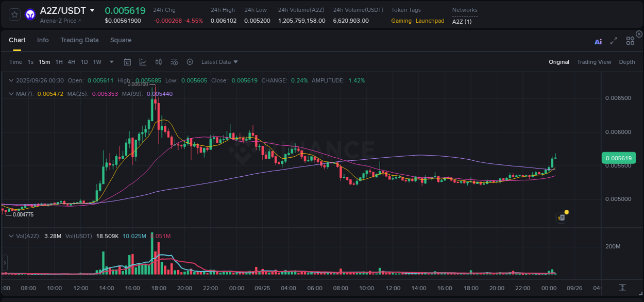This screenshot has height=302, width=644.
Task: Open the AI chart analysis icon
Action: (598, 42)
